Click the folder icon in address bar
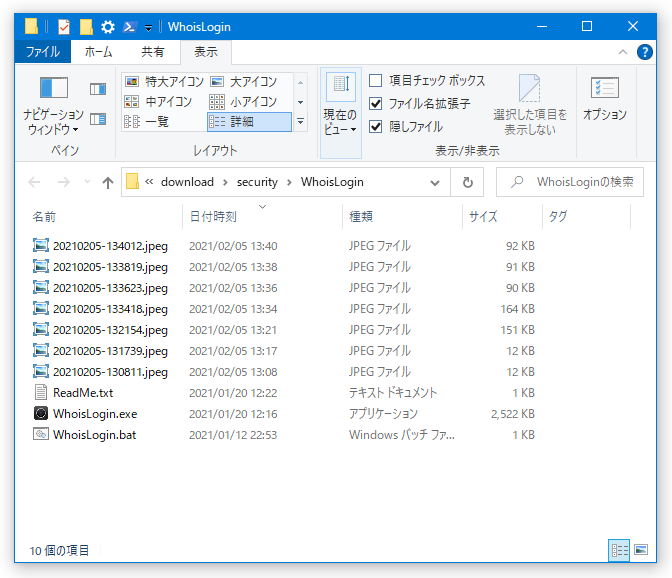The image size is (672, 578). click(132, 182)
